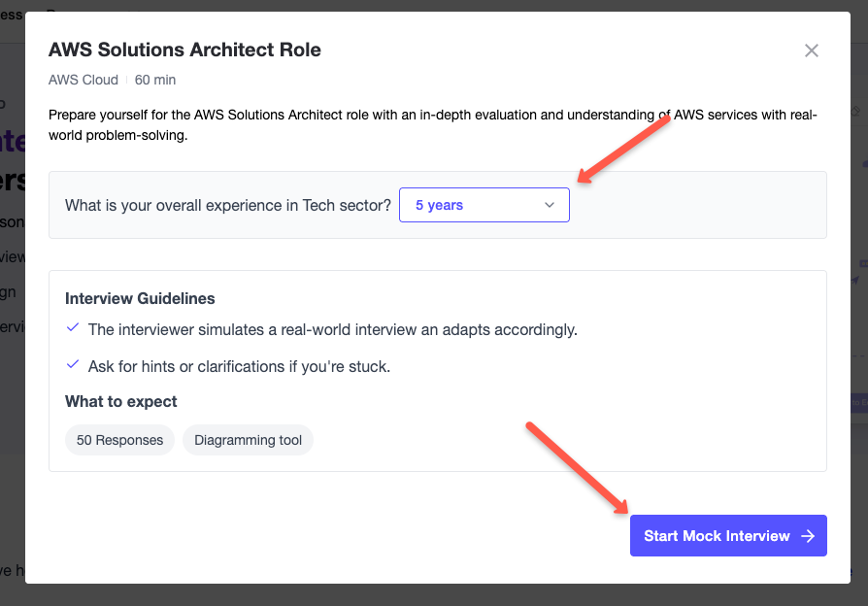
Task: Click the X icon to dismiss the dialog
Action: [812, 50]
